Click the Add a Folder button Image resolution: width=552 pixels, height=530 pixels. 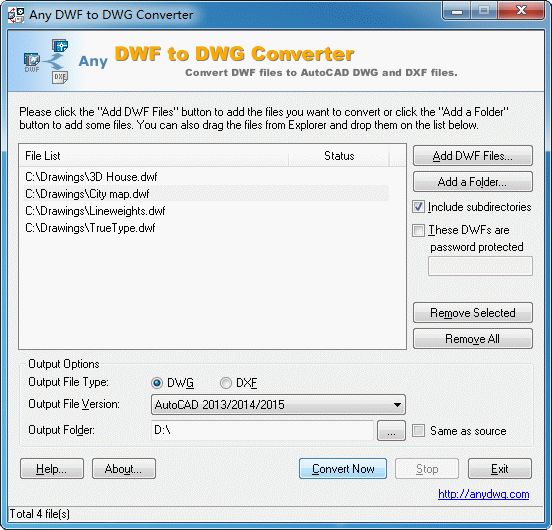click(472, 182)
